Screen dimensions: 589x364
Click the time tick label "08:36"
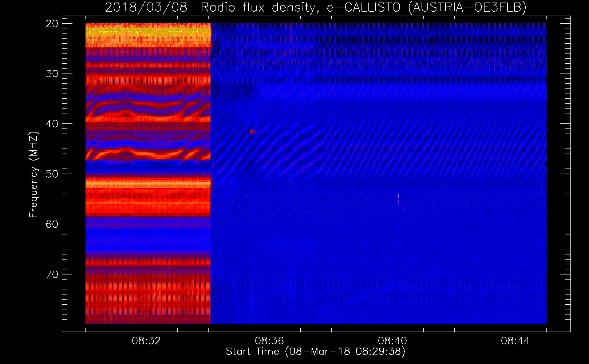pyautogui.click(x=269, y=341)
